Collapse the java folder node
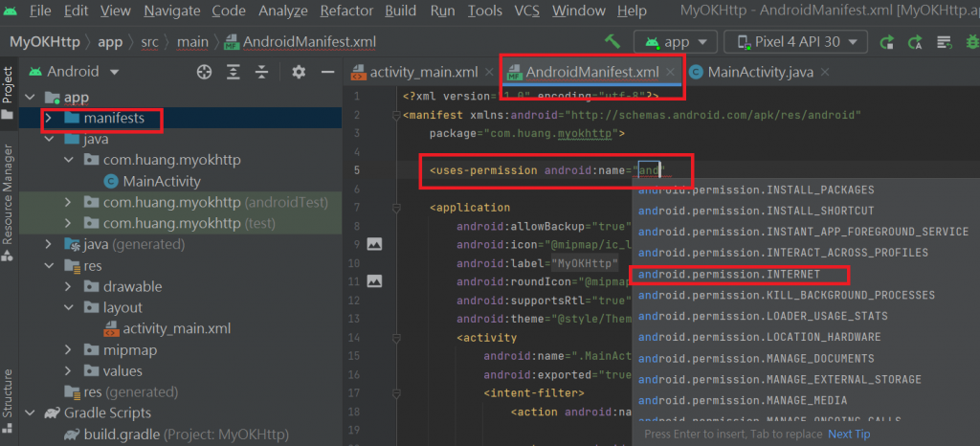Screen dimensions: 980x446 point(49,140)
